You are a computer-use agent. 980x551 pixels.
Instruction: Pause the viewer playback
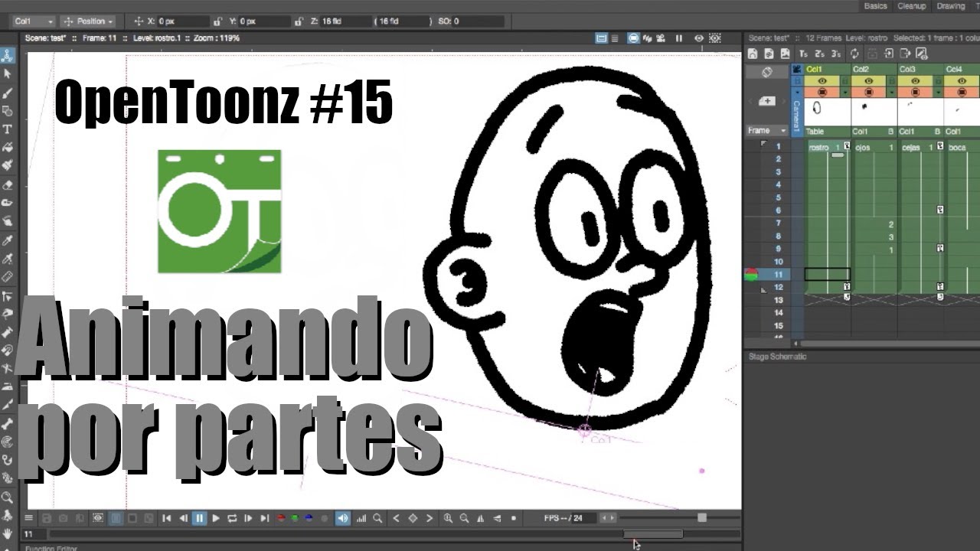(x=199, y=518)
